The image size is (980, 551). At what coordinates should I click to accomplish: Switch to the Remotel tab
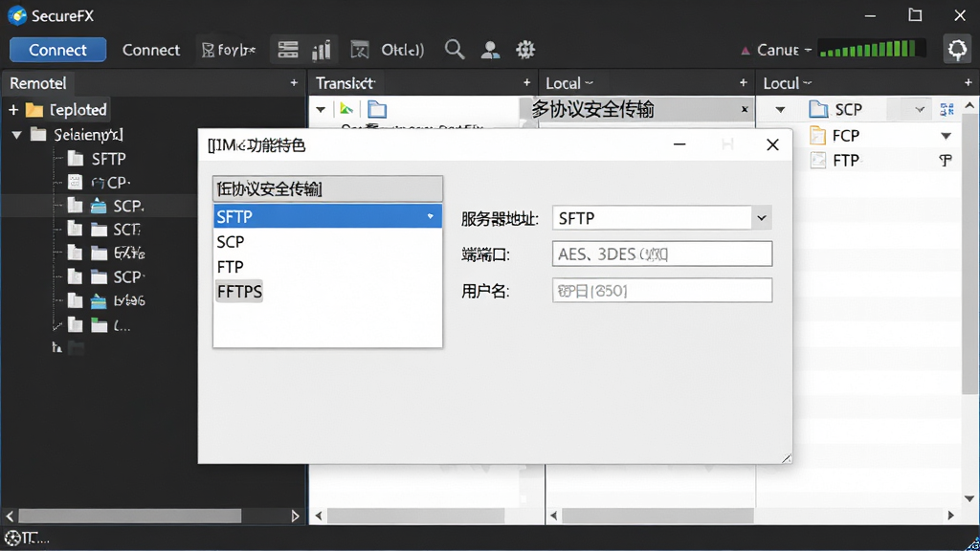click(37, 83)
